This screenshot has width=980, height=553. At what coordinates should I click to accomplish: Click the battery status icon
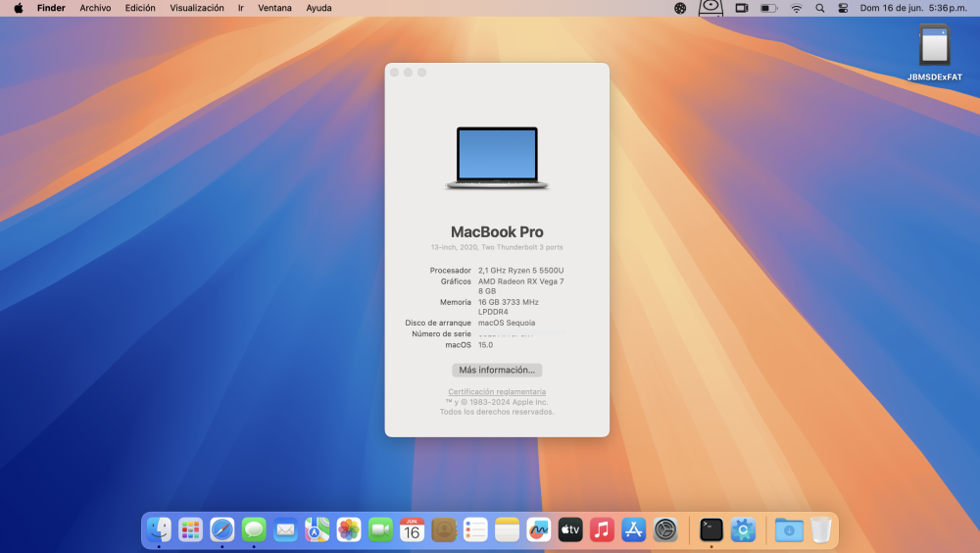coord(768,8)
